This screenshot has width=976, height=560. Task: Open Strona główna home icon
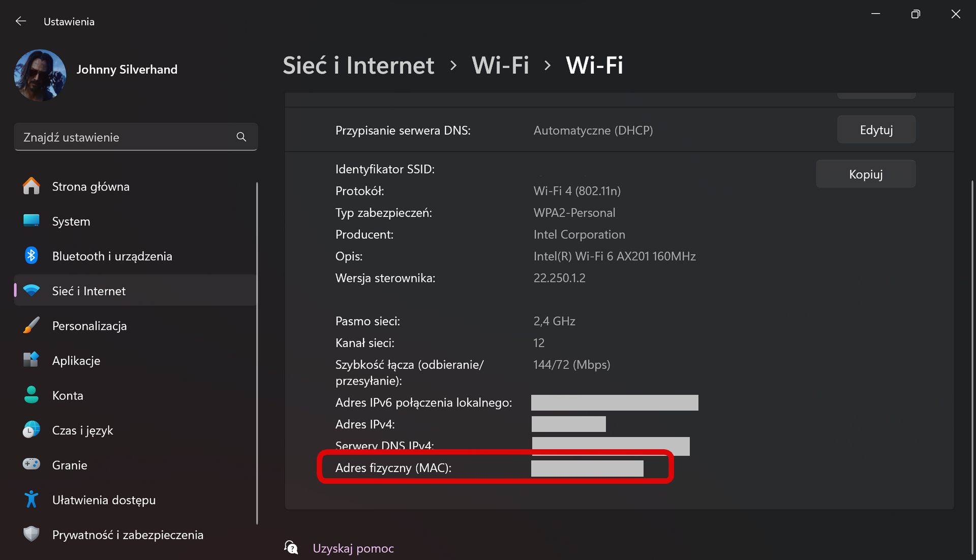click(x=31, y=186)
